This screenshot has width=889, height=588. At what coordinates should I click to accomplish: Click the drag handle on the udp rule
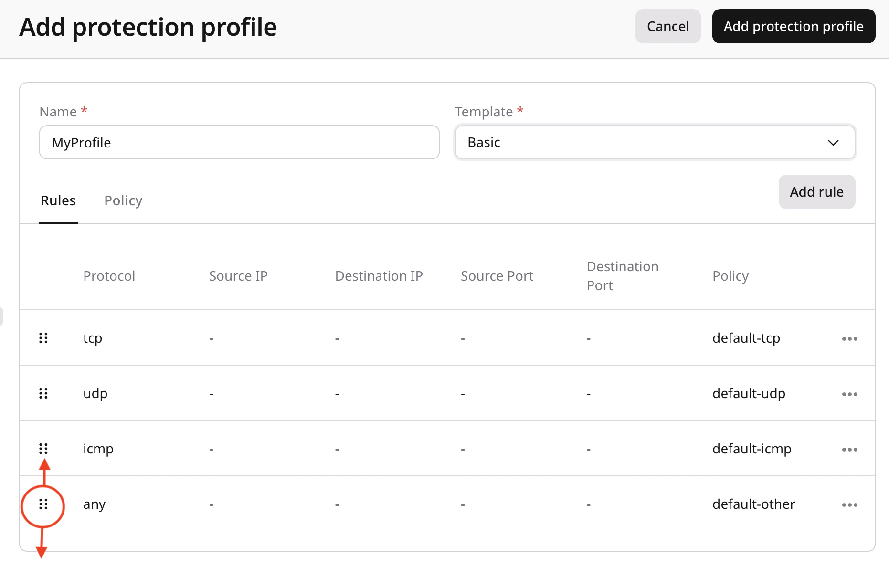(43, 393)
